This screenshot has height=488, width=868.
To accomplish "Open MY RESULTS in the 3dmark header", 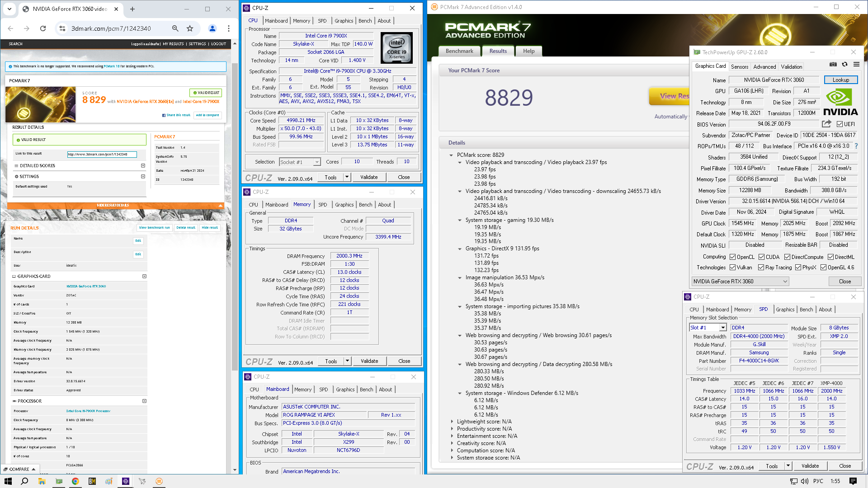I will pyautogui.click(x=173, y=44).
